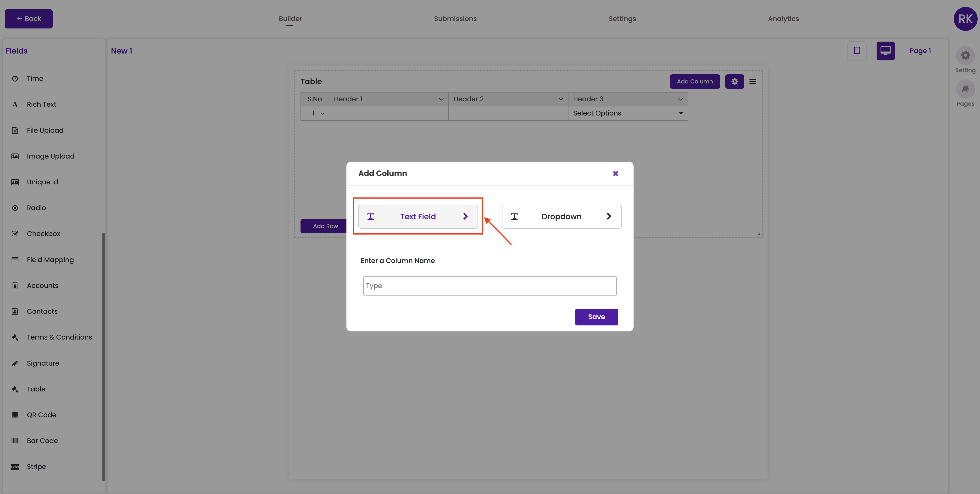Click the Table field title
This screenshot has width=980, height=494.
[x=311, y=81]
